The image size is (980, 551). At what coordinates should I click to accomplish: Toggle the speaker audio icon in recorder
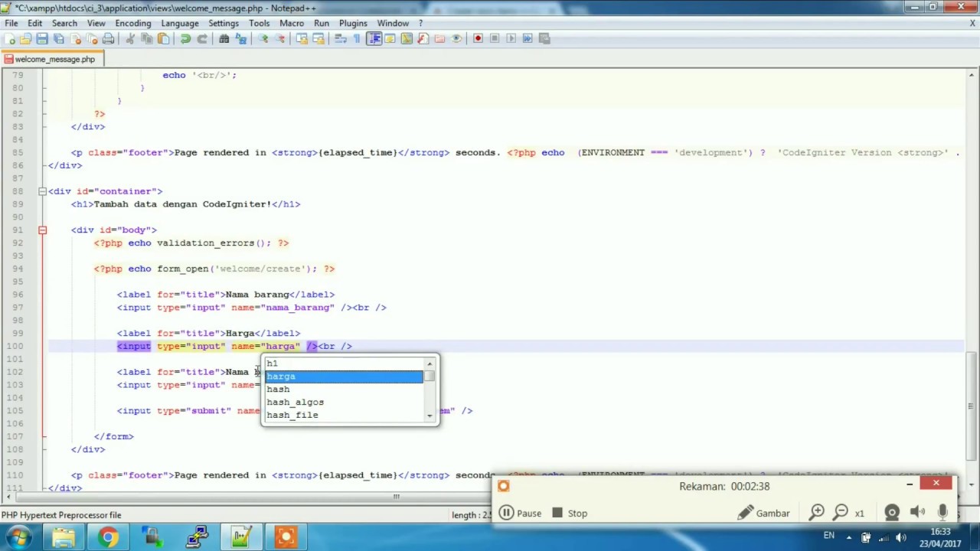(917, 513)
